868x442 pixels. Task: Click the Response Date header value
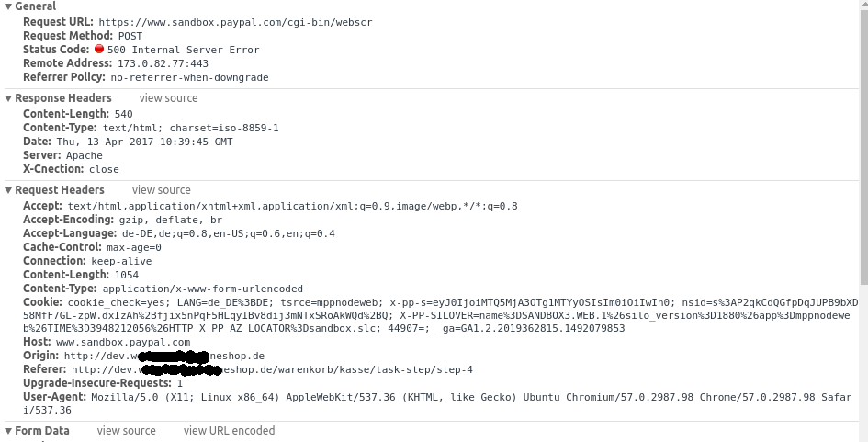(144, 142)
